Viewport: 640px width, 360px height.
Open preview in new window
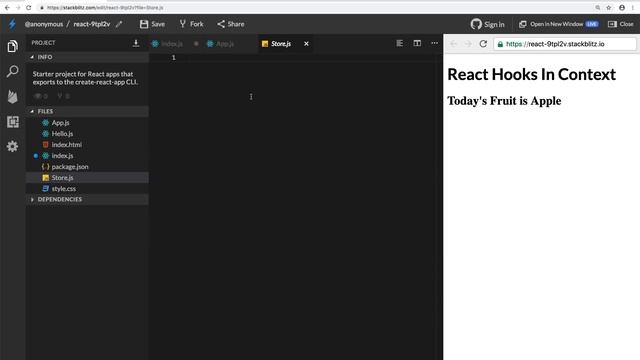point(558,24)
